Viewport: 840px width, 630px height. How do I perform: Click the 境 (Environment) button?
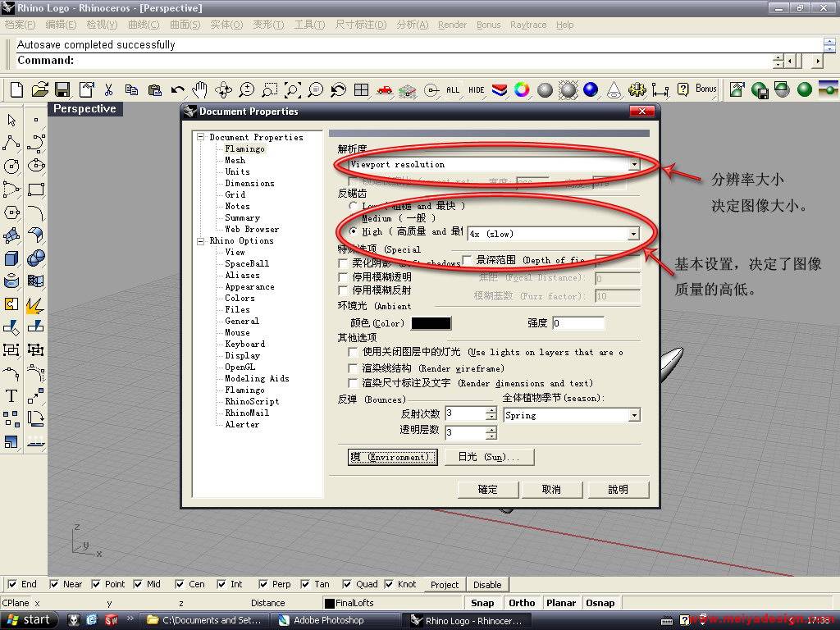click(x=392, y=457)
